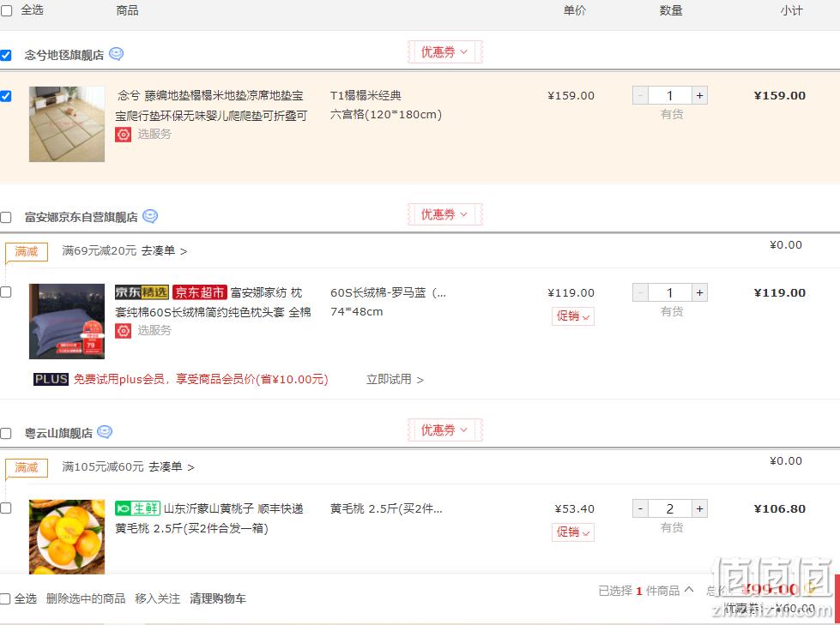The height and width of the screenshot is (625, 840).
Task: Click the 黄毛桃 2.5斤(买2件... spec text
Action: (x=386, y=509)
